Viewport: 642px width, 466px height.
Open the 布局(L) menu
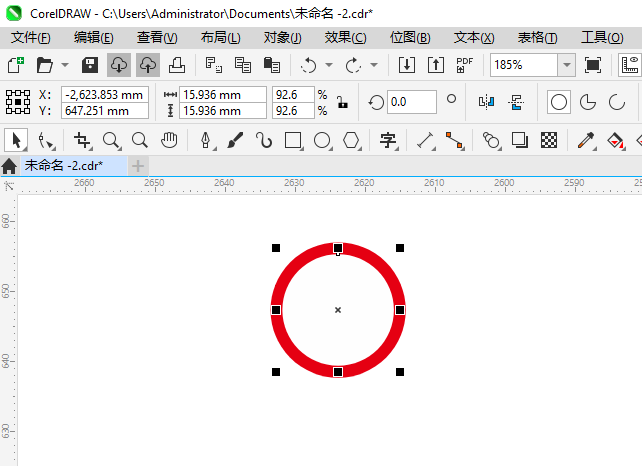221,38
